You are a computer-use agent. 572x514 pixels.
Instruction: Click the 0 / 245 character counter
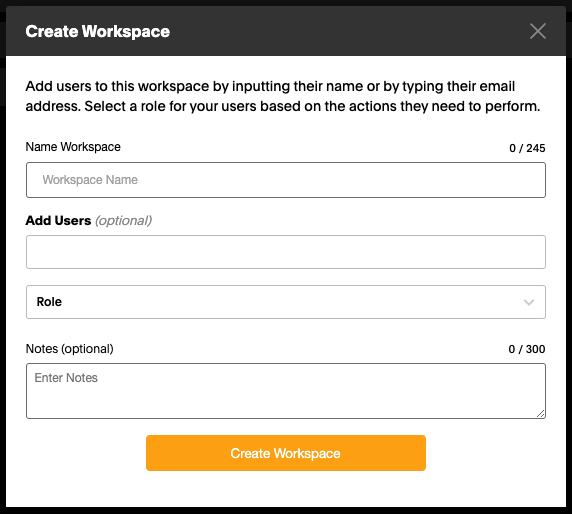click(527, 148)
